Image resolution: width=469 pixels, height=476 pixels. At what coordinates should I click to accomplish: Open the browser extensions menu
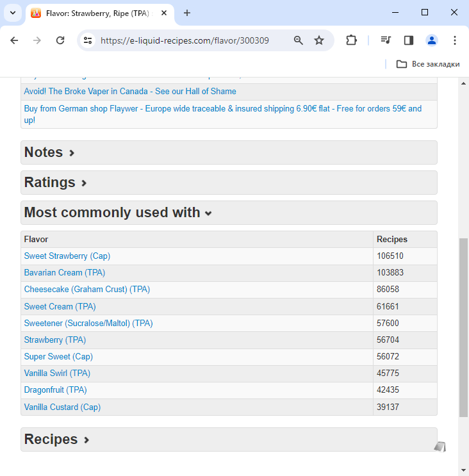coord(351,40)
